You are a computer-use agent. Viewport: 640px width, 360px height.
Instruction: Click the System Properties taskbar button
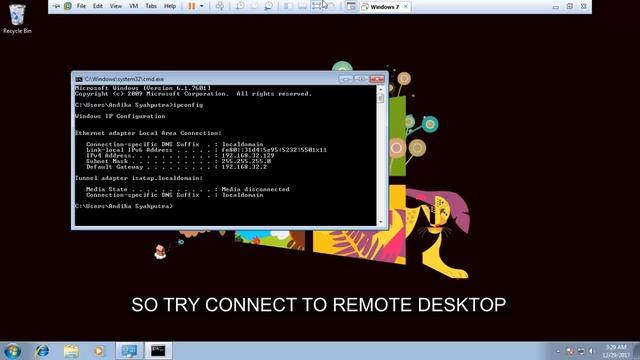coord(129,351)
